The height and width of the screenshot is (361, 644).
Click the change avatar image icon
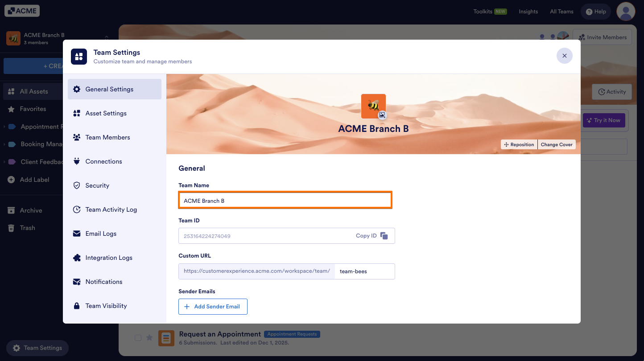(x=382, y=115)
